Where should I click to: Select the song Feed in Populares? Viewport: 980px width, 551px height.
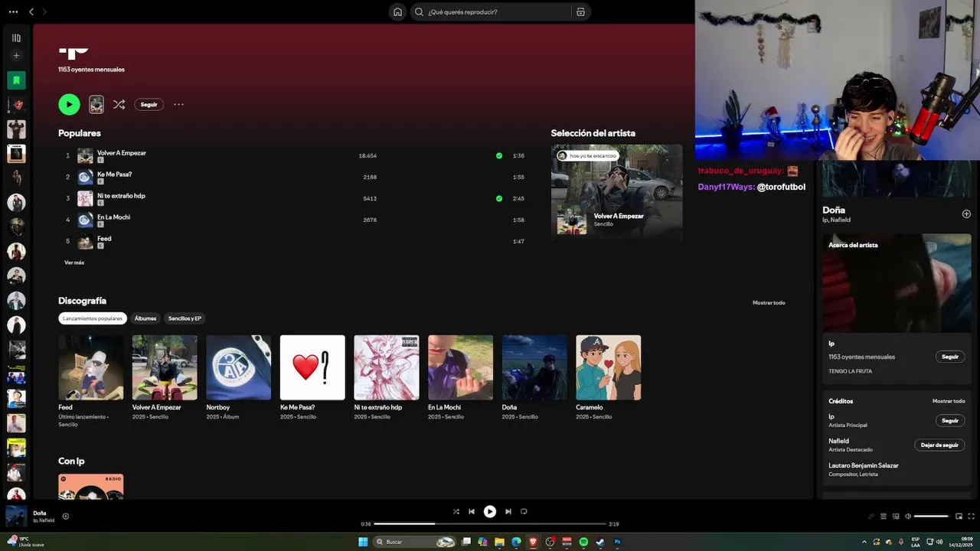[x=104, y=238]
